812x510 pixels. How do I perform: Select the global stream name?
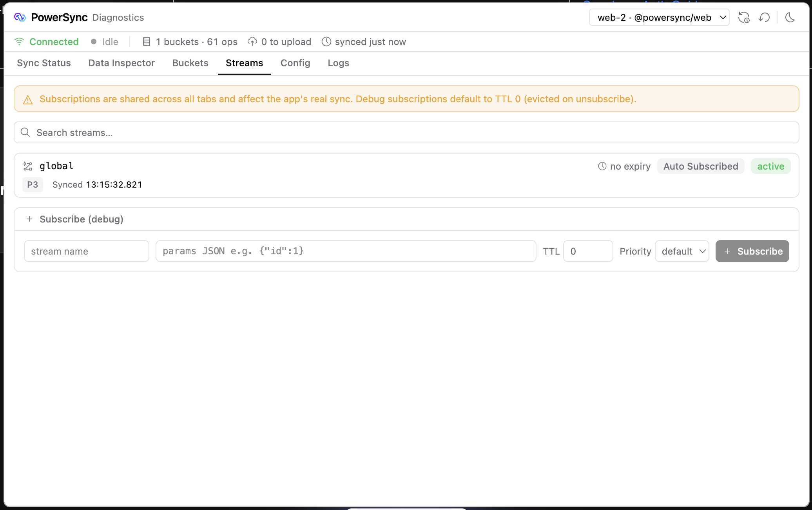click(56, 166)
